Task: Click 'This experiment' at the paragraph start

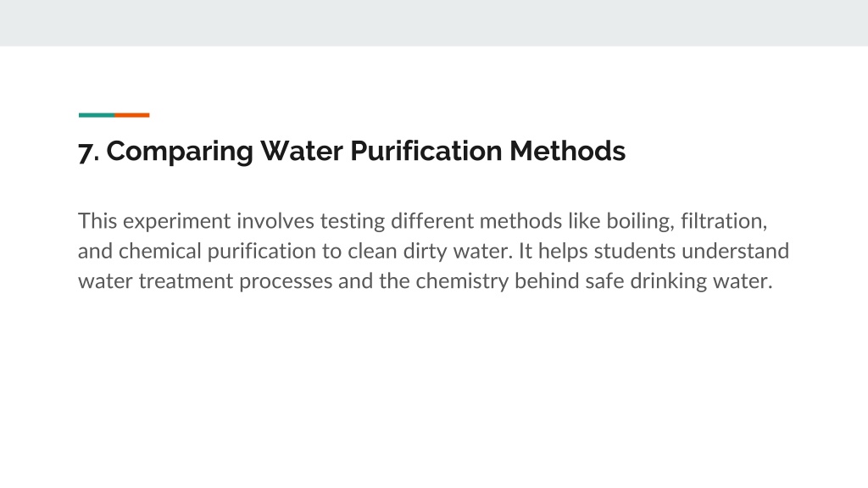Action: point(154,221)
